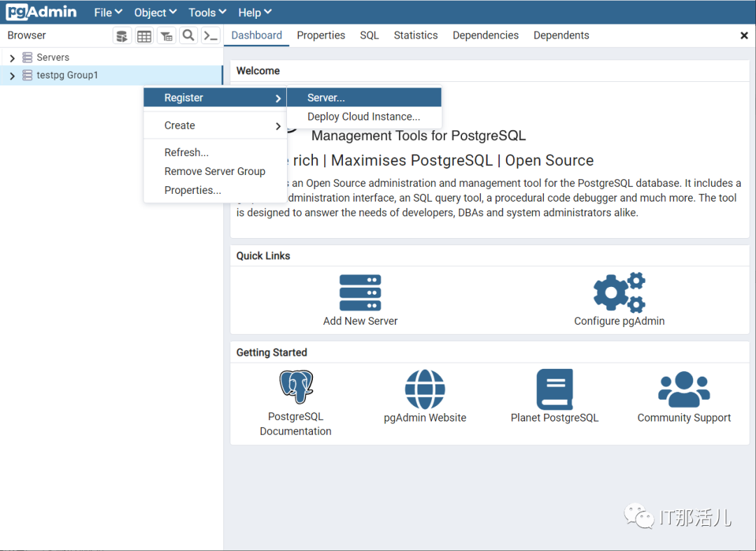Click the pgAdmin logo

[x=41, y=12]
